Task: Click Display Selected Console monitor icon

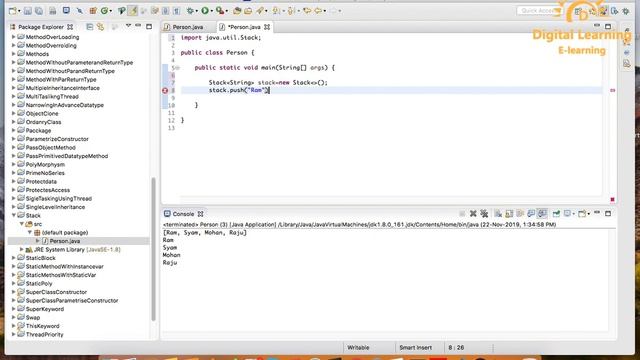Action: point(567,213)
